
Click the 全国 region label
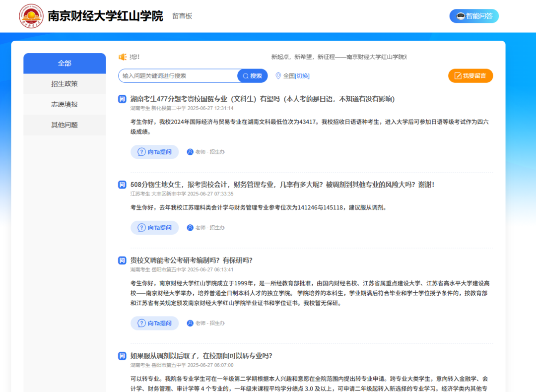289,76
